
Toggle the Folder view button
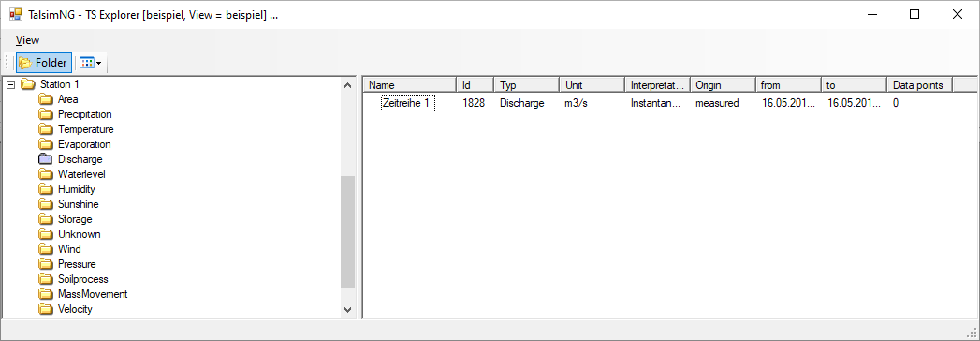point(44,63)
